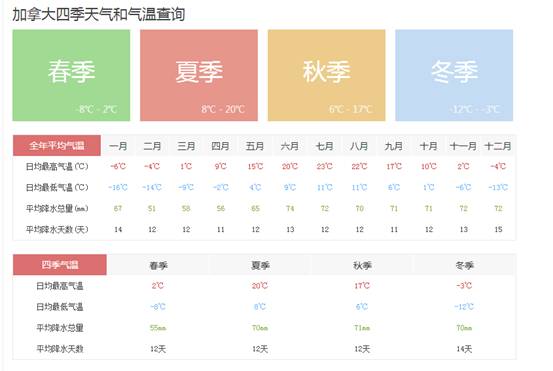Click the 五月 precipitation value 65
The height and width of the screenshot is (371, 553).
coord(255,208)
